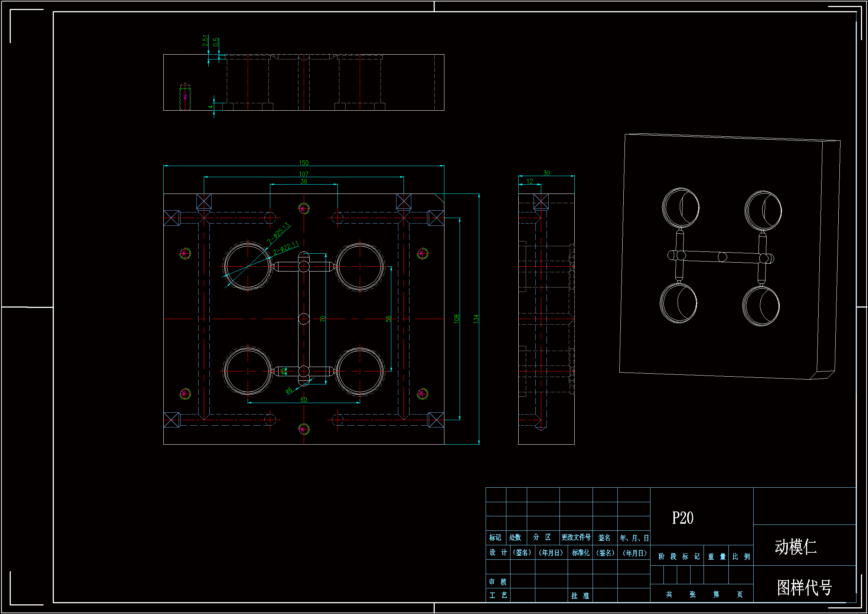
Task: Select the 30 thickness dimension in side view
Action: tap(546, 173)
